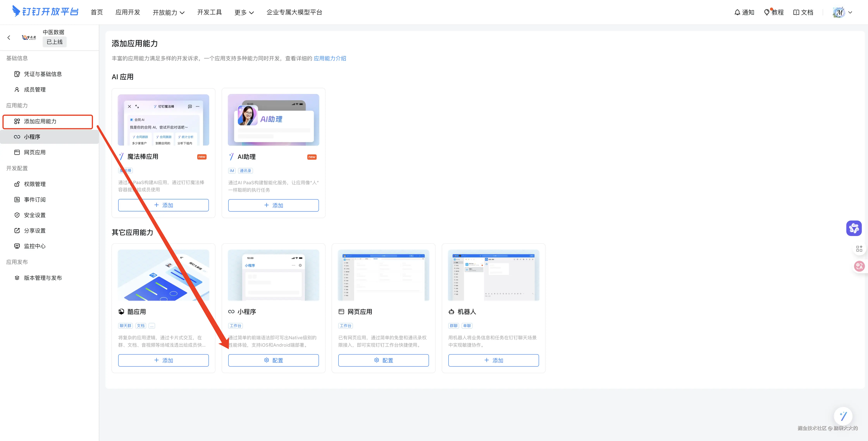This screenshot has width=868, height=441.
Task: Click the 应用能力介绍 link
Action: point(330,58)
